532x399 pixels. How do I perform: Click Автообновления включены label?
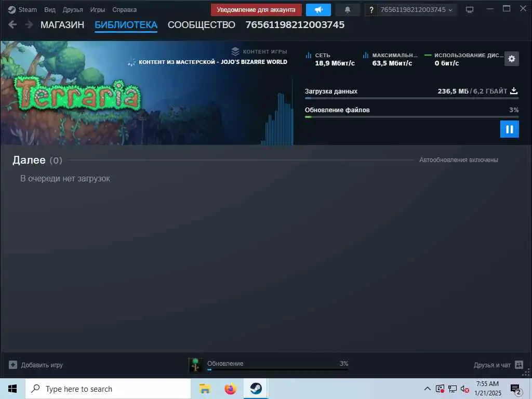coord(458,160)
